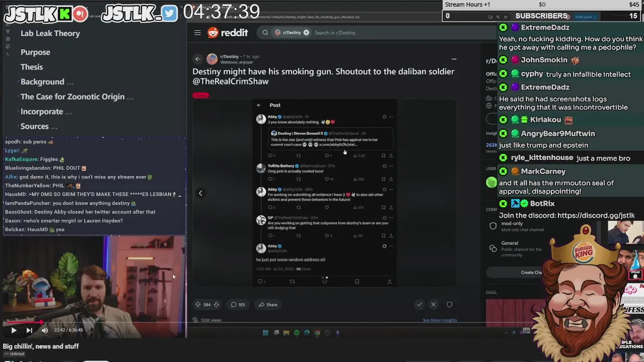Open Spotify from the taskbar
This screenshot has width=644, height=362.
[x=296, y=332]
